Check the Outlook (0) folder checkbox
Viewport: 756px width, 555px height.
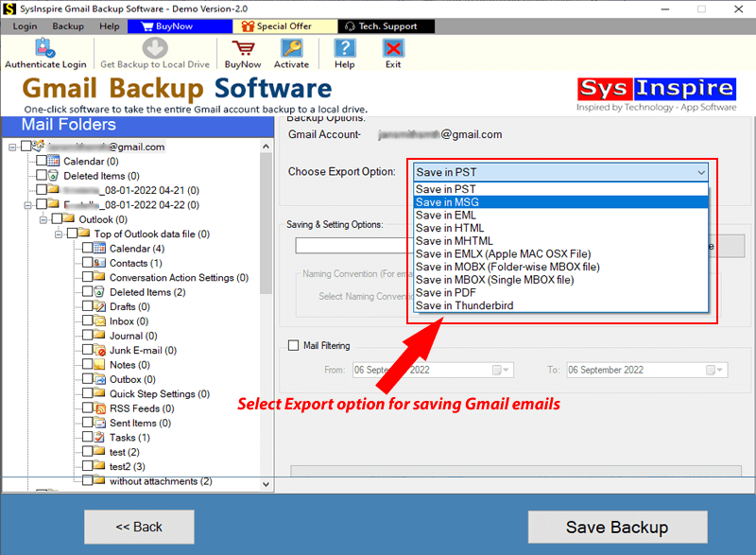tap(57, 218)
